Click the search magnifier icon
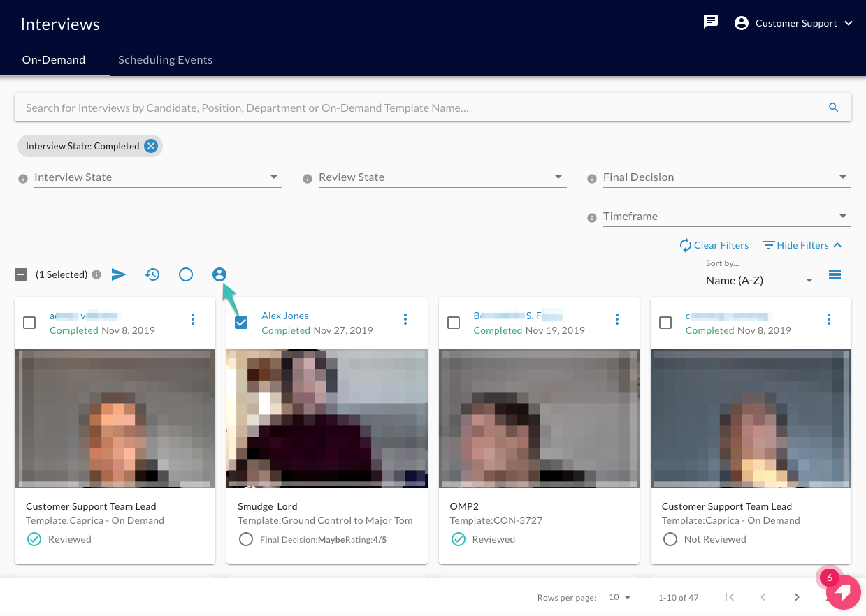 [x=833, y=108]
